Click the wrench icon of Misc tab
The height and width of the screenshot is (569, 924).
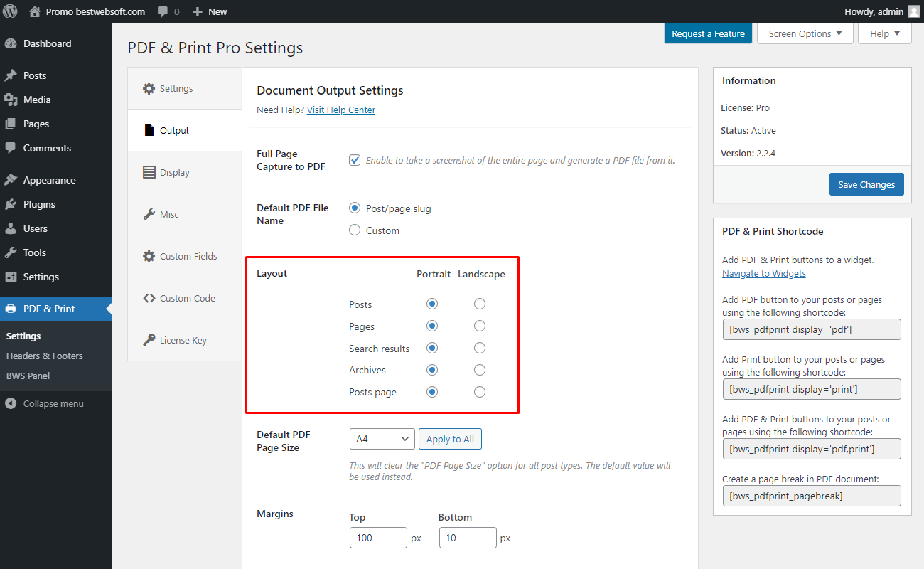click(x=149, y=214)
